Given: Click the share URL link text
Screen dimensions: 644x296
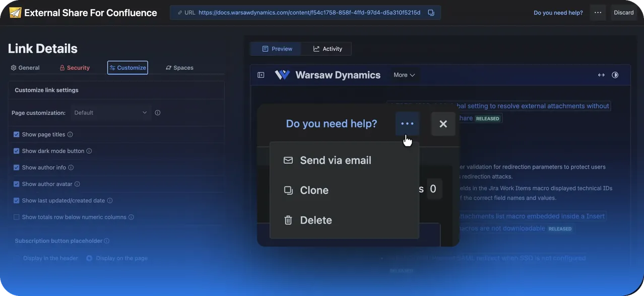Looking at the screenshot, I should (309, 13).
